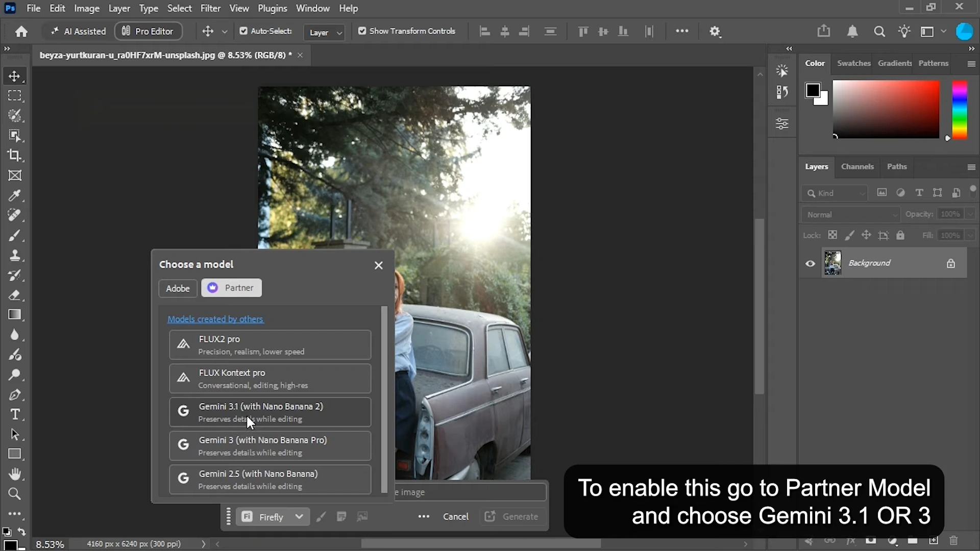Select the Eyedropper tool
Screen dimensions: 980x551
click(x=14, y=195)
